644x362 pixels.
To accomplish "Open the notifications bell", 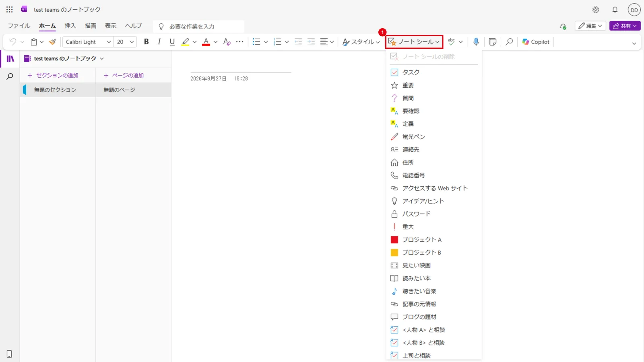I will click(615, 10).
